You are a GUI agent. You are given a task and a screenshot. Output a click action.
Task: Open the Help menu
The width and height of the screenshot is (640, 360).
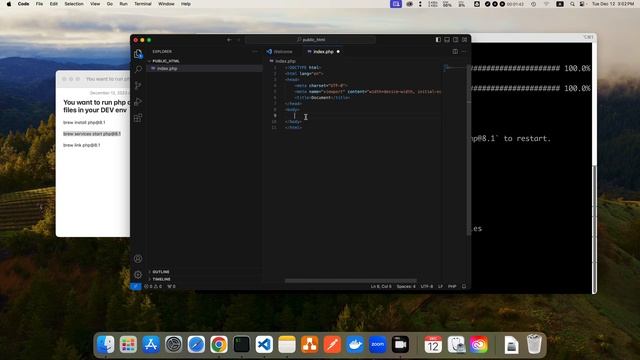[x=186, y=4]
